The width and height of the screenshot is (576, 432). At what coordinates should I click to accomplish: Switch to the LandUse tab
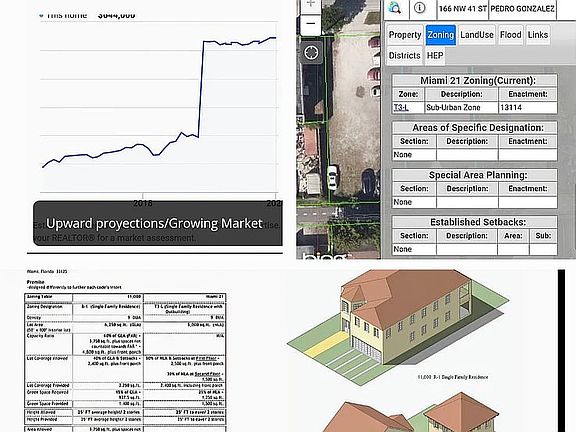(477, 35)
